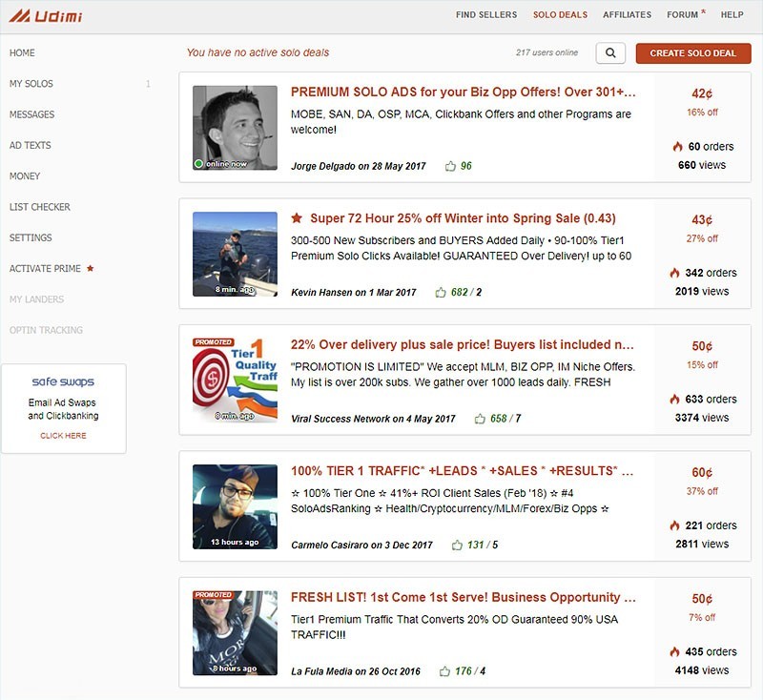Click the '37% off' discount label
This screenshot has height=700, width=763.
[702, 491]
